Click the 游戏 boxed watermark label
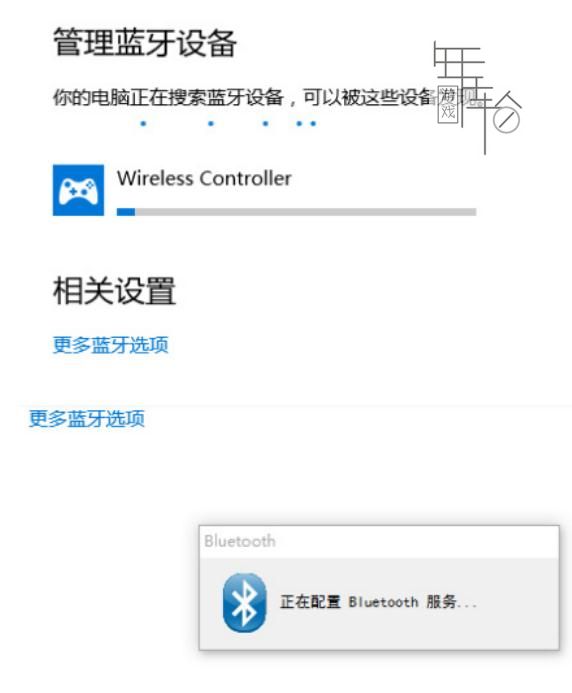The width and height of the screenshot is (572, 693). [x=448, y=105]
